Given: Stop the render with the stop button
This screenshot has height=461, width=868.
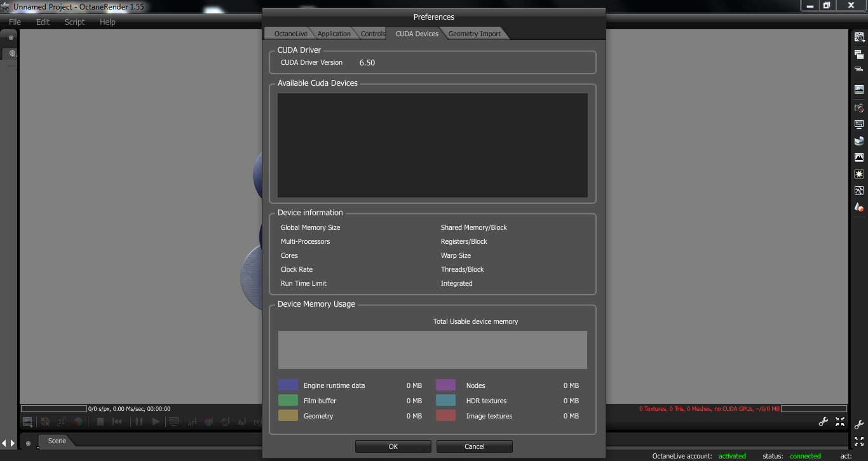Looking at the screenshot, I should click(100, 422).
